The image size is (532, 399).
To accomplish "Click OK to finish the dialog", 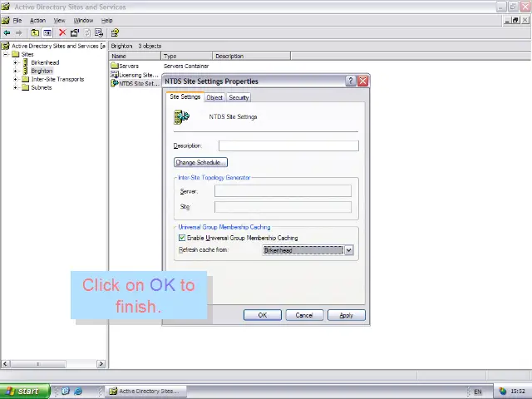I will 263,315.
